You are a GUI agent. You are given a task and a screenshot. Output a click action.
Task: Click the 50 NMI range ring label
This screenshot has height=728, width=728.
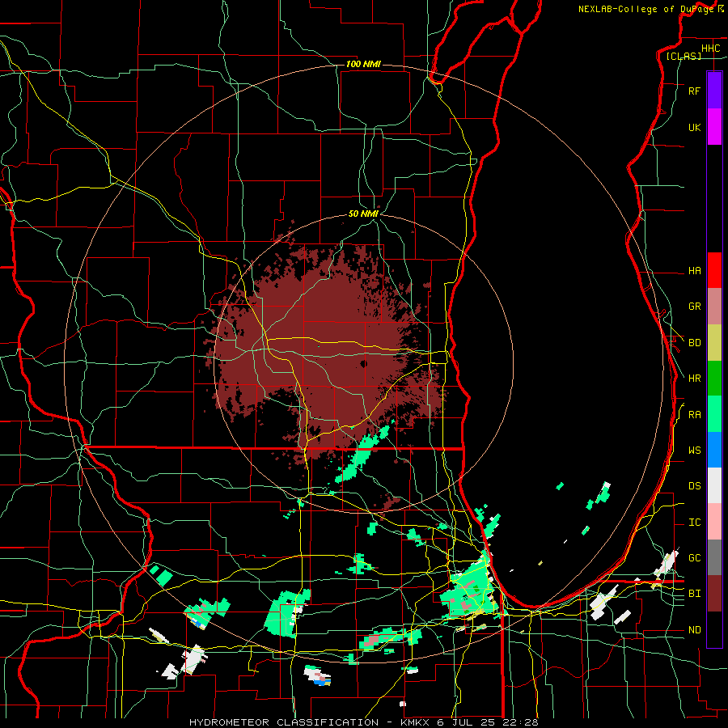363,214
